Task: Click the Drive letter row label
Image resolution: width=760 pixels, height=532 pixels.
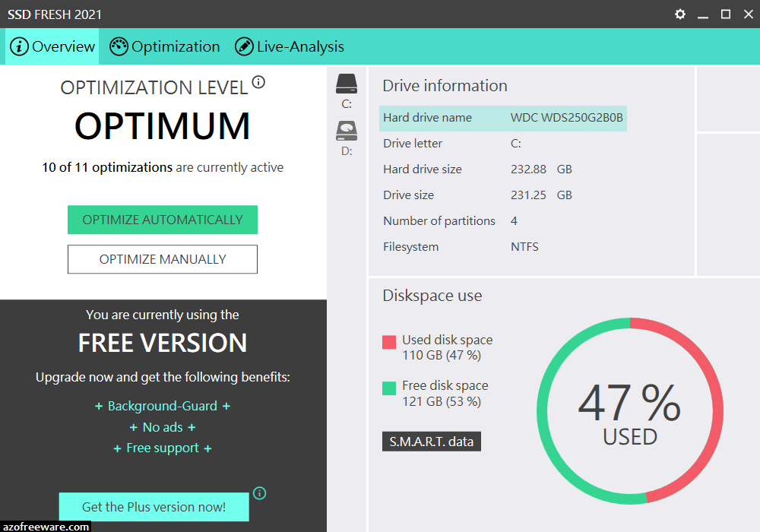Action: coord(413,144)
